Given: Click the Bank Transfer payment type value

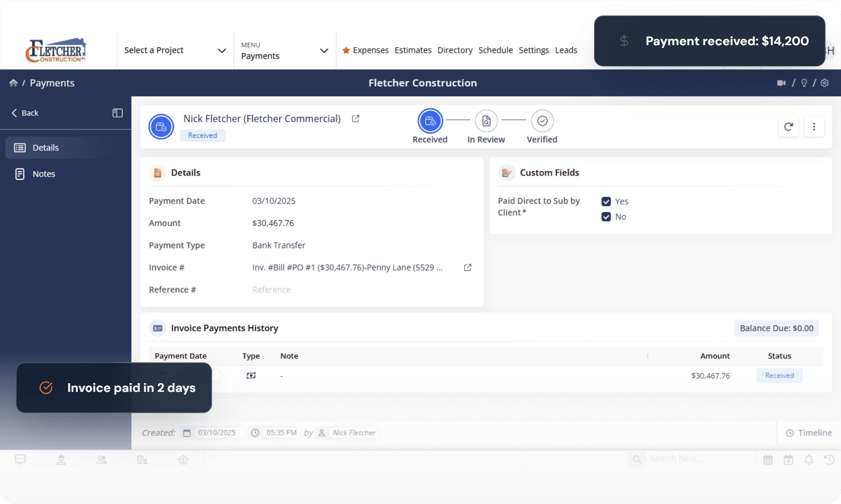Looking at the screenshot, I should click(x=279, y=245).
